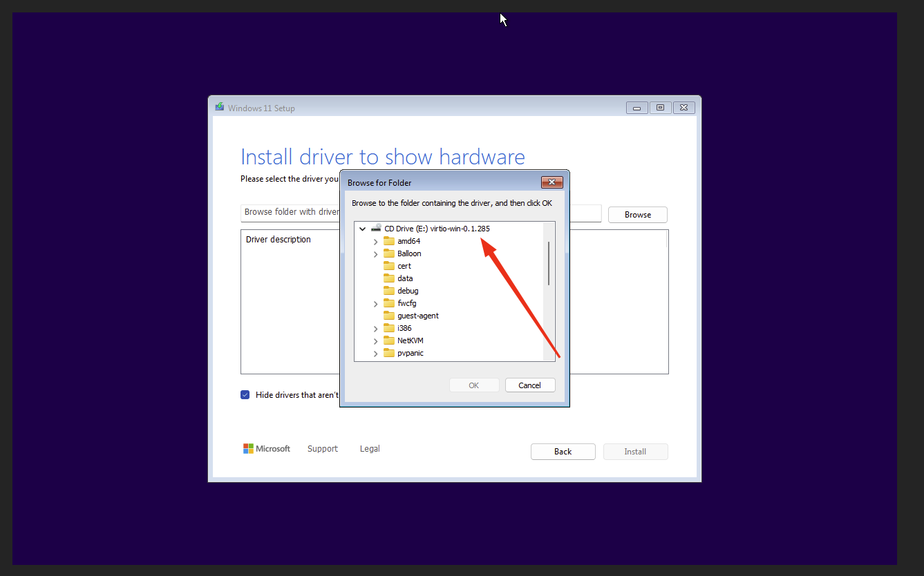Click the Browse button
Viewport: 924px width, 576px height.
pos(637,214)
